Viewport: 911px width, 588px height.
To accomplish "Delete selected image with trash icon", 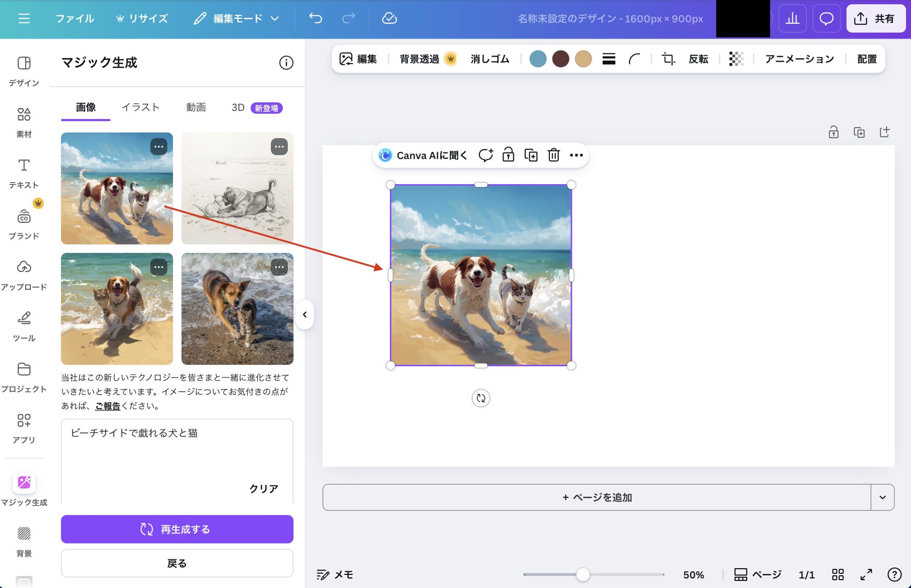I will tap(553, 155).
